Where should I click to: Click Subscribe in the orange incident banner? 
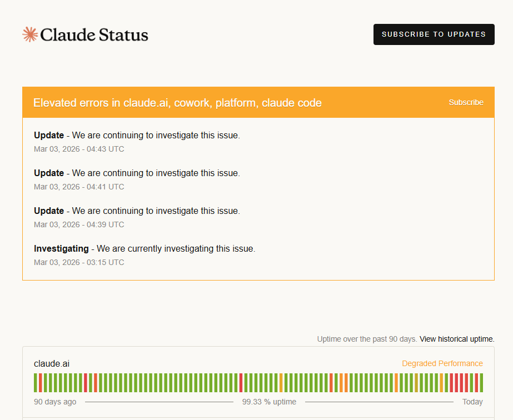pyautogui.click(x=466, y=102)
